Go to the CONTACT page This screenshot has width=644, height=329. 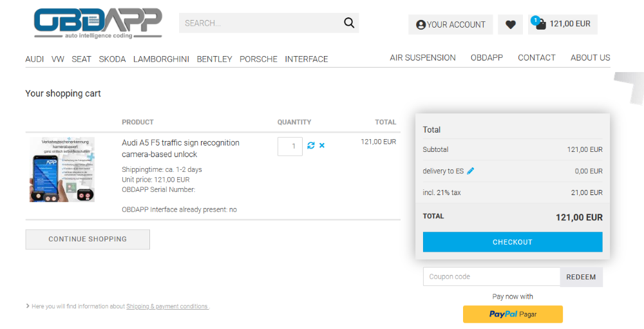pyautogui.click(x=536, y=58)
